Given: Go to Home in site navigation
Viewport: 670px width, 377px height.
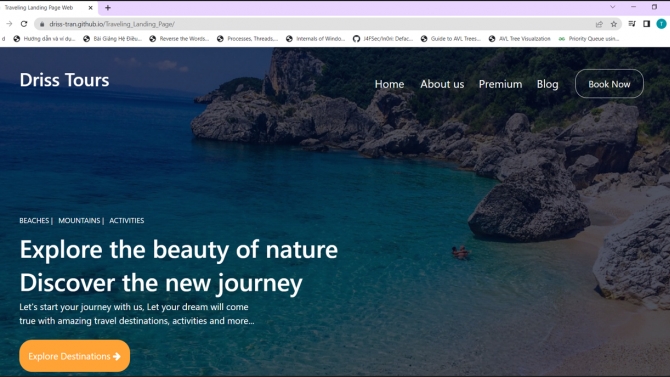Looking at the screenshot, I should 389,84.
